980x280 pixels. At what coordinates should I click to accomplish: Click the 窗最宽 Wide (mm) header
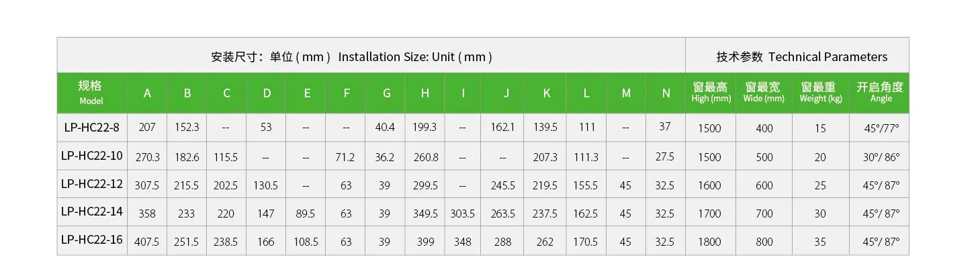click(x=764, y=93)
